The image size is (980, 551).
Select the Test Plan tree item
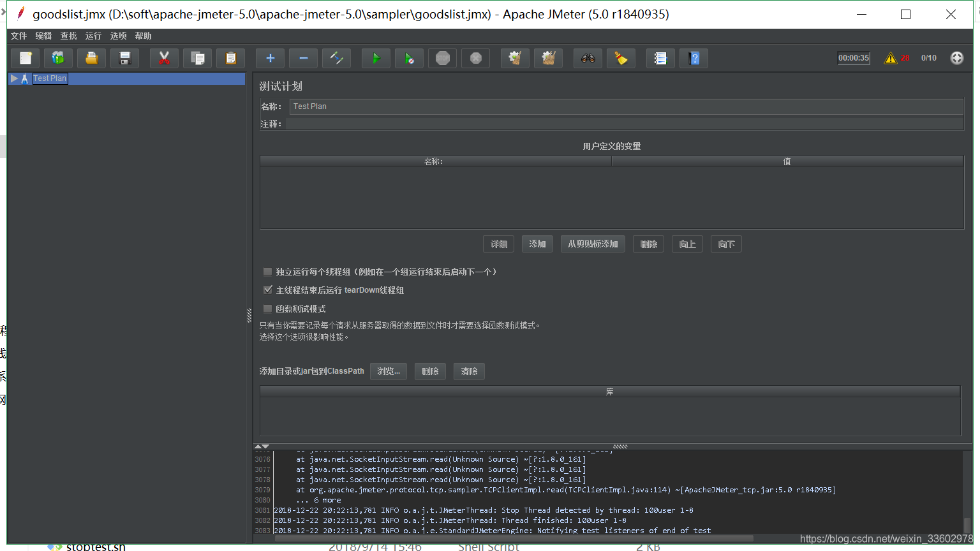[50, 78]
